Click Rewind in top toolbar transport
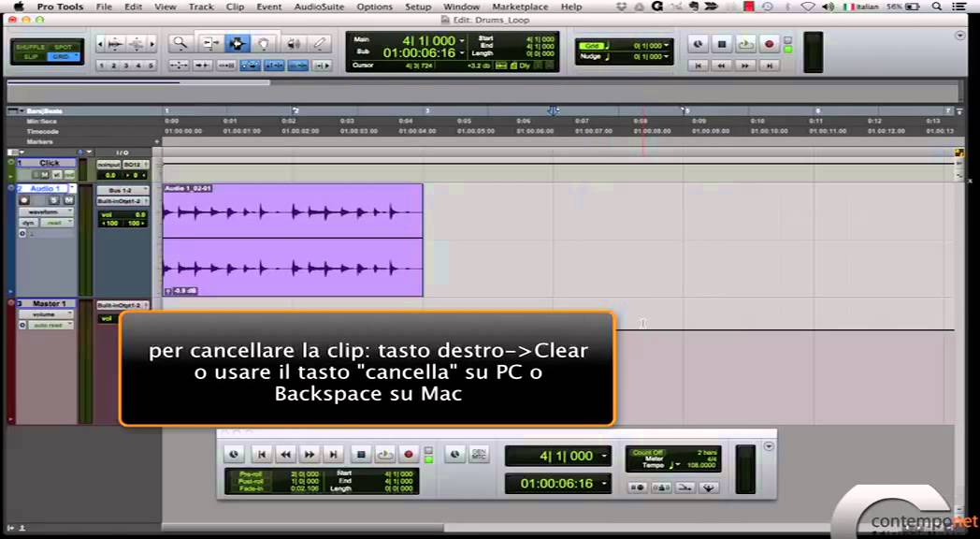This screenshot has height=539, width=980. point(721,65)
